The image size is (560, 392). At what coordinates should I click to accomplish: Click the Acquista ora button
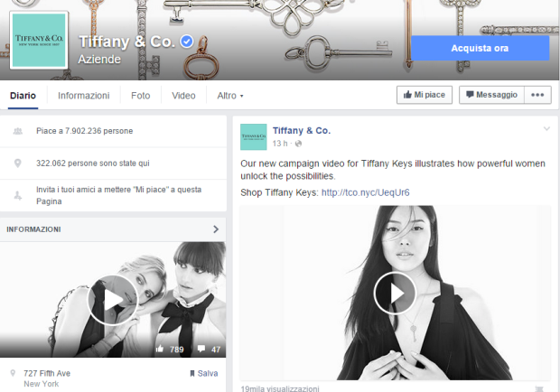point(480,48)
